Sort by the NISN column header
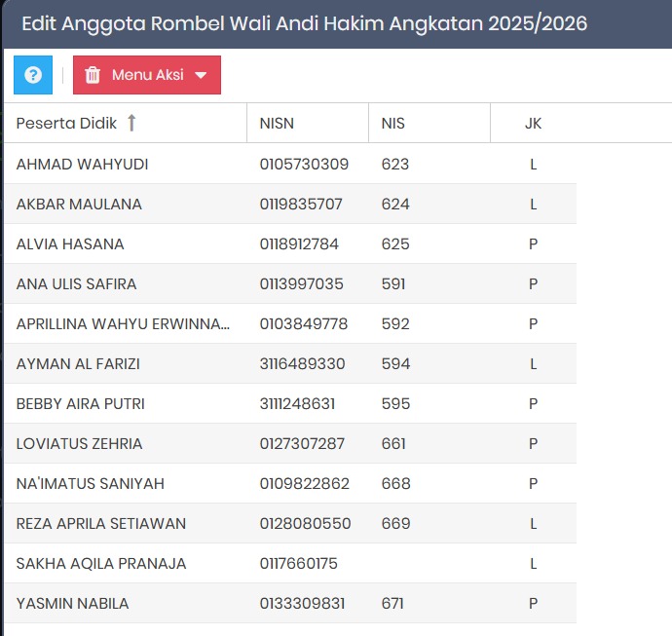The width and height of the screenshot is (672, 636). click(277, 123)
